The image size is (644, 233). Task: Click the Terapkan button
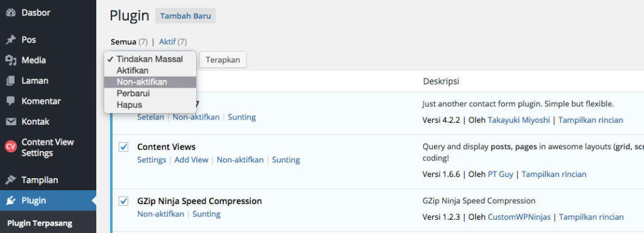click(223, 60)
